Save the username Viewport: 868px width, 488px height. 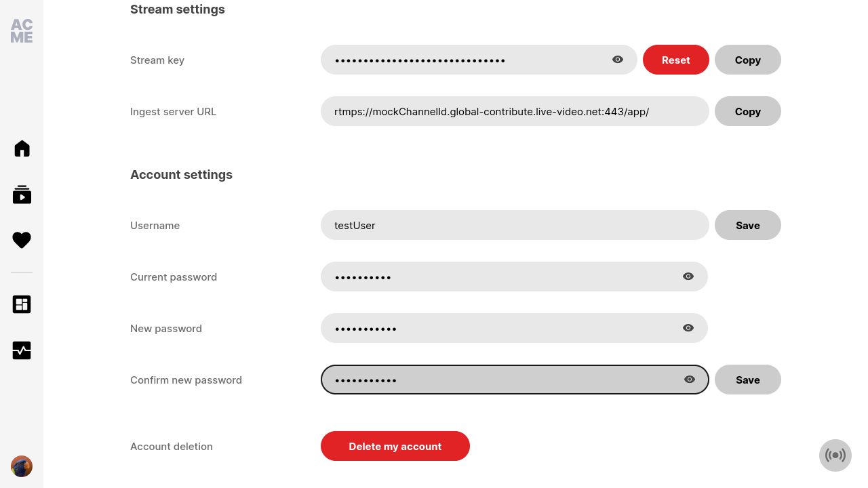[x=748, y=225]
